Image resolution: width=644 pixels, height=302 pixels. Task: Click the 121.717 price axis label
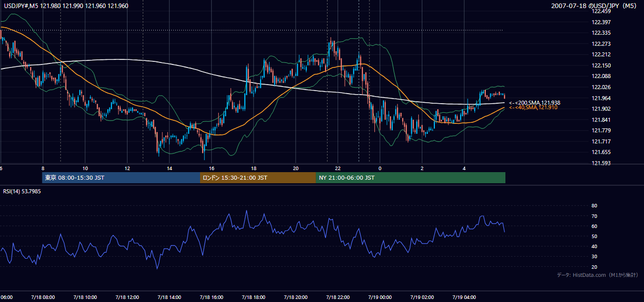pos(600,141)
